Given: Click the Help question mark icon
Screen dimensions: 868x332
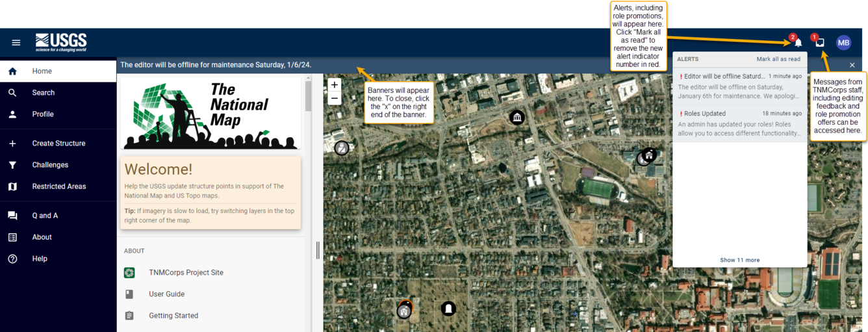Looking at the screenshot, I should [x=12, y=259].
